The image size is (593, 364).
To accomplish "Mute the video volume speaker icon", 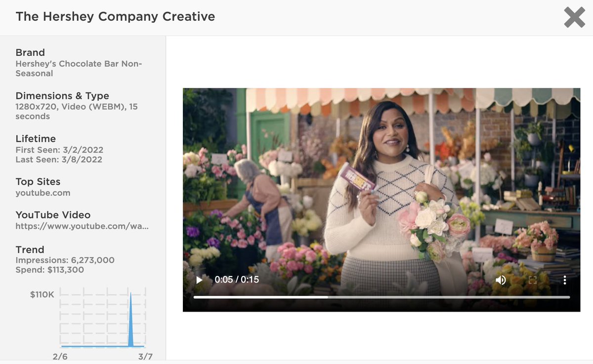I will [501, 280].
